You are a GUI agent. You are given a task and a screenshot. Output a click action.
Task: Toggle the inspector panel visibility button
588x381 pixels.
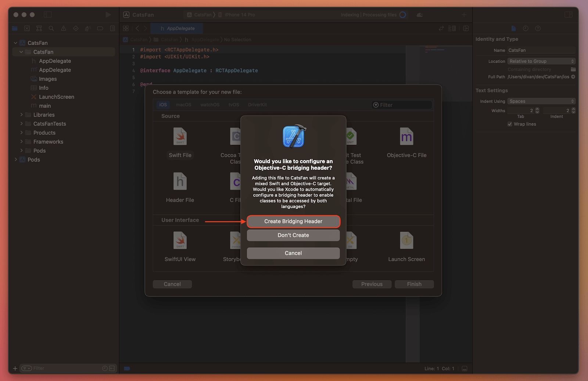(568, 15)
